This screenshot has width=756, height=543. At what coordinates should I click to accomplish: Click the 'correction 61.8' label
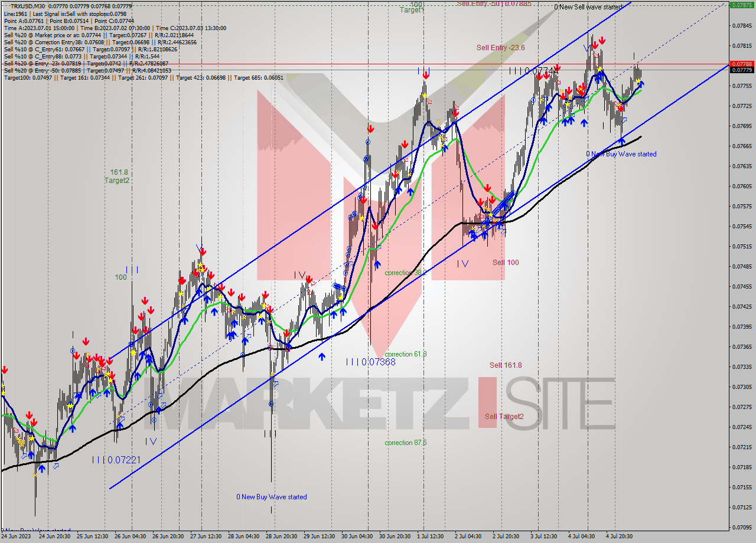tap(405, 354)
